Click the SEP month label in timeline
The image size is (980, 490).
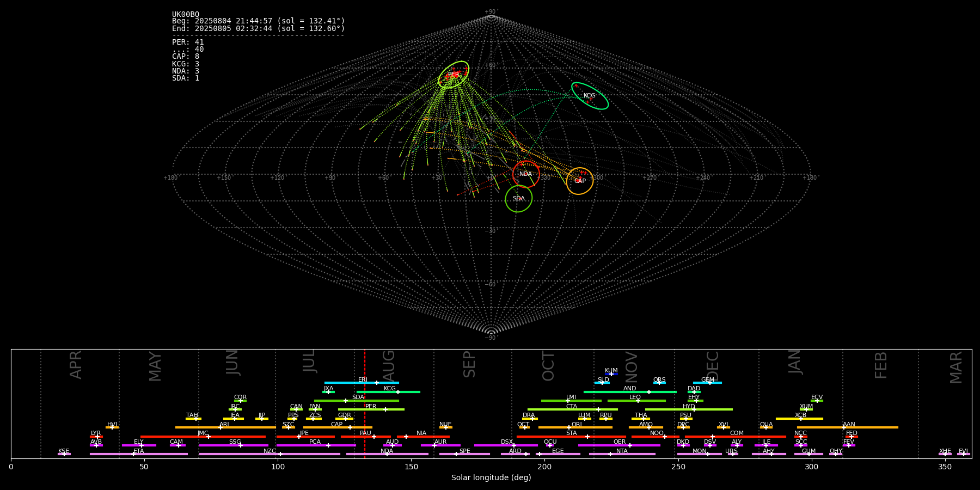point(469,364)
